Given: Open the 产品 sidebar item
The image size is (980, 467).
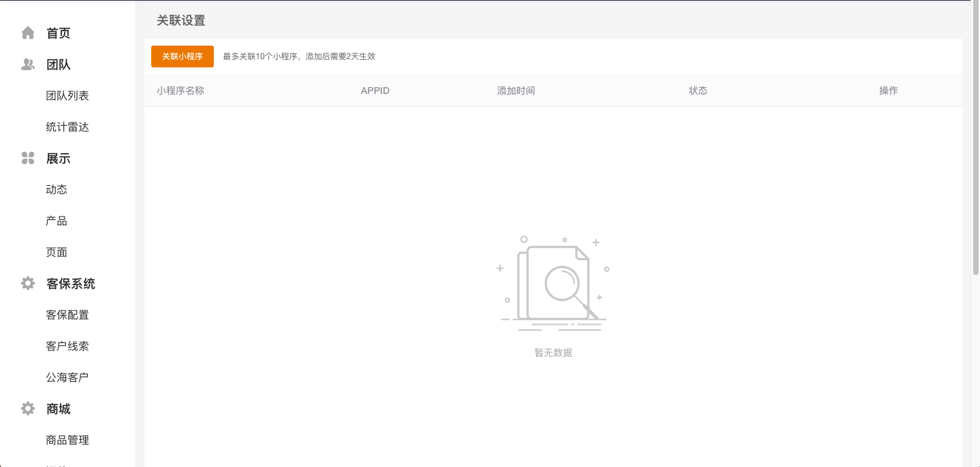Looking at the screenshot, I should [x=57, y=221].
